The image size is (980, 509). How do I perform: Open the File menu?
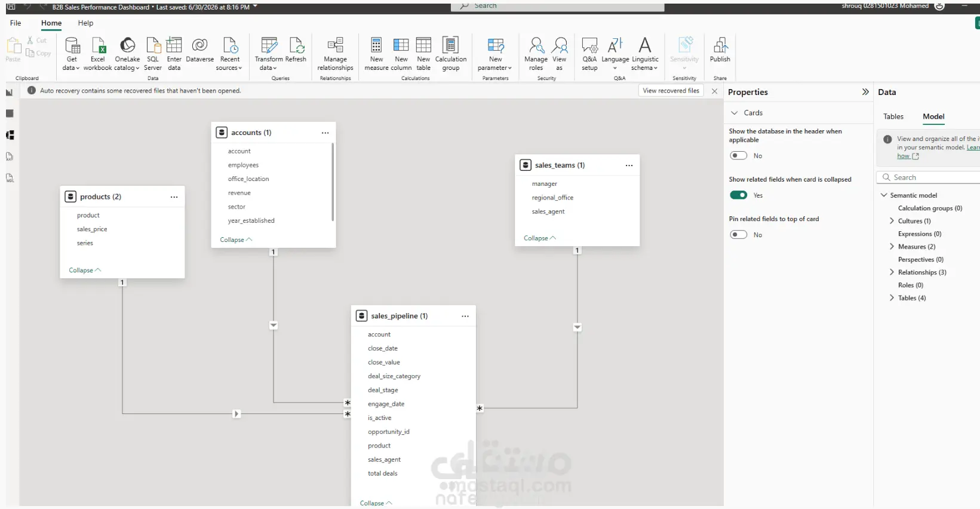16,23
